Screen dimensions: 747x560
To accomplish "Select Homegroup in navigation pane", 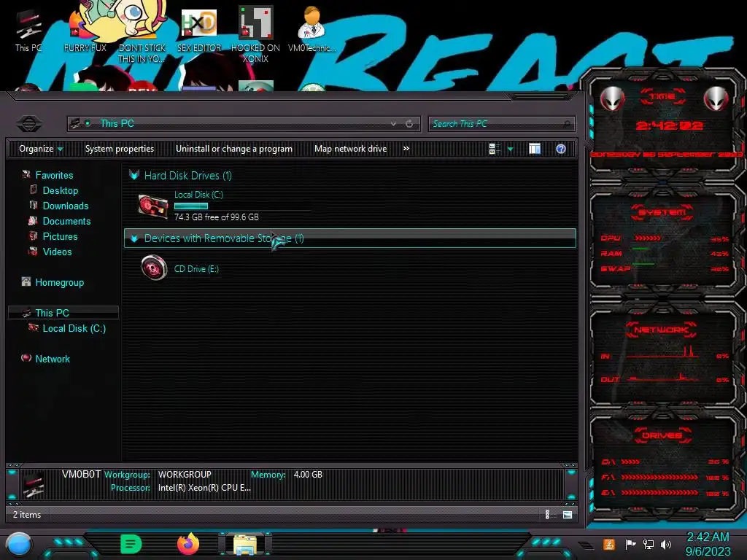I will [x=59, y=282].
